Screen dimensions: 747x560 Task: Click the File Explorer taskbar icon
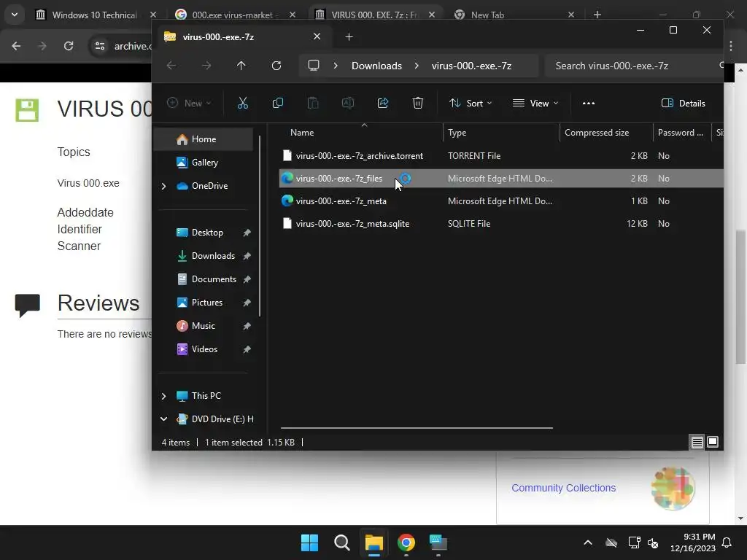click(374, 542)
